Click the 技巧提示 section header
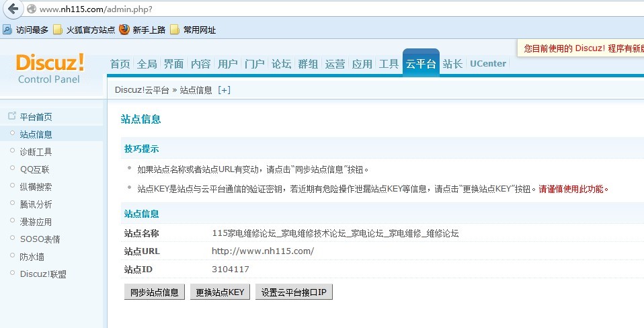Screen dimensions: 644x328 pos(141,149)
